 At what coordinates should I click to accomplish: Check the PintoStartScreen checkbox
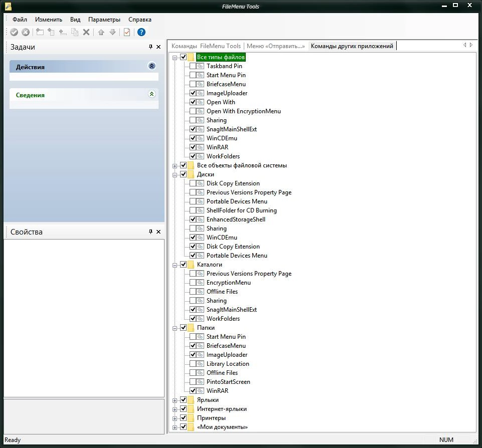coord(193,382)
